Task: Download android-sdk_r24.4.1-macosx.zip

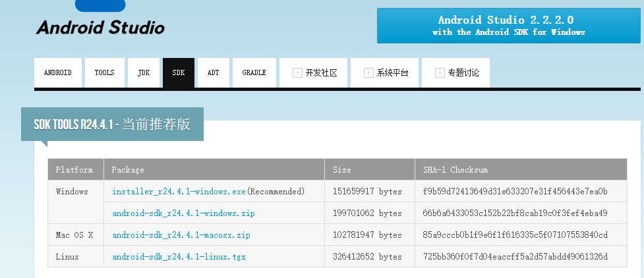Action: point(181,235)
